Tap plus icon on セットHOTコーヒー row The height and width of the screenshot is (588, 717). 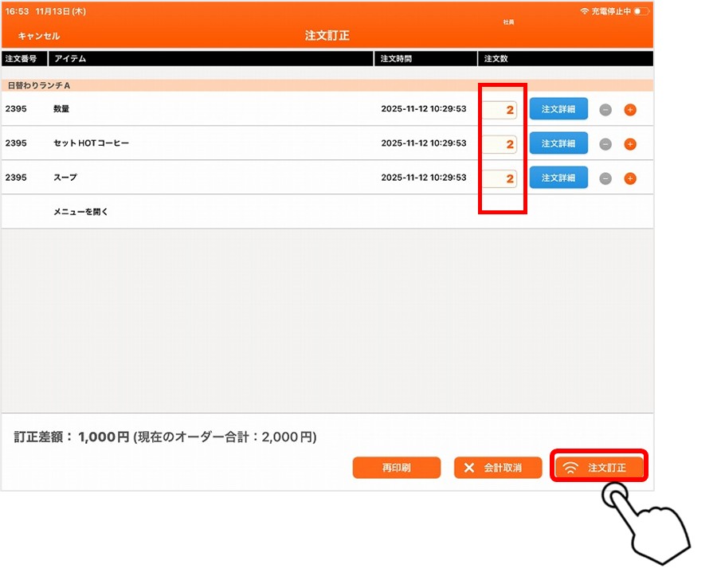point(629,144)
